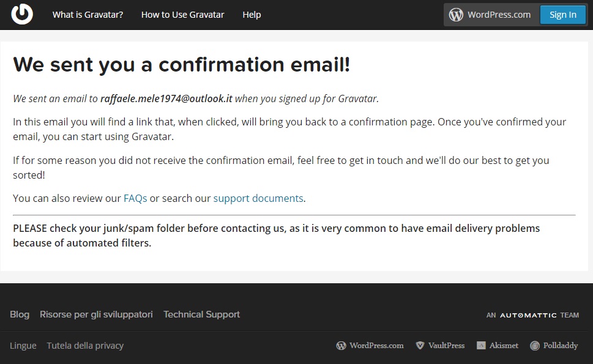Select the bold email address in the message
Screen dimensions: 593x364
pos(166,98)
